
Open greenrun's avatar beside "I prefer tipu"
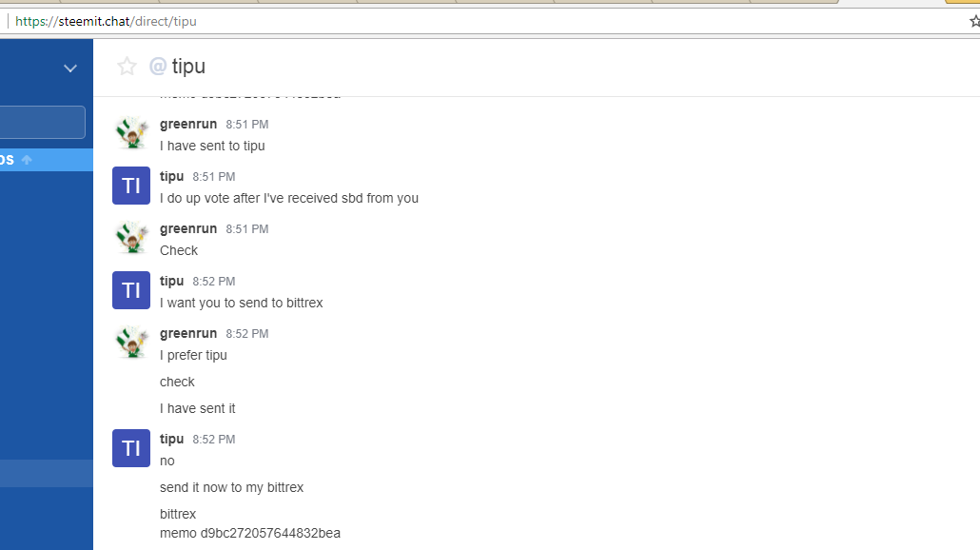coord(131,343)
